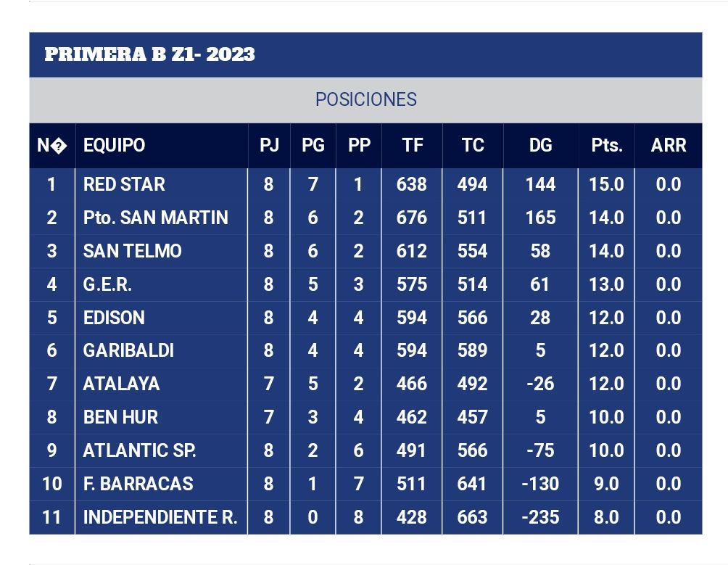
Task: Open the RED STAR team link
Action: [124, 184]
